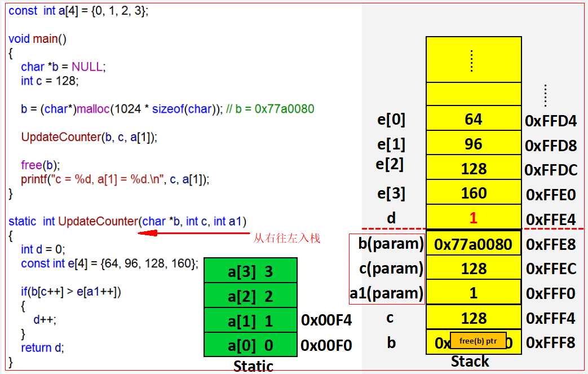Select the '128' cell at address 0xFFF4
This screenshot has height=374, width=588.
(x=474, y=318)
